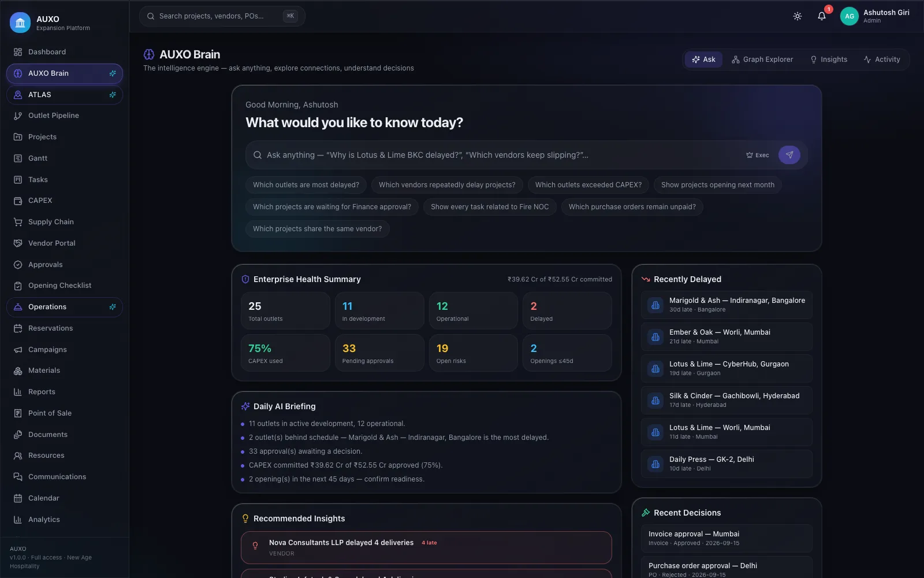Image resolution: width=924 pixels, height=578 pixels.
Task: Click the CAPEX wallet icon
Action: [x=18, y=201]
